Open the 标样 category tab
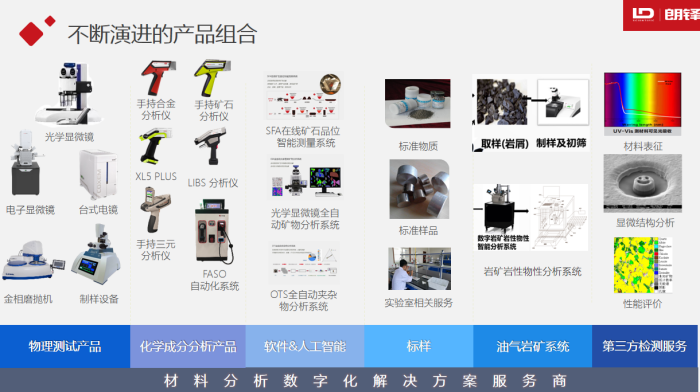This screenshot has width=700, height=392. (419, 346)
